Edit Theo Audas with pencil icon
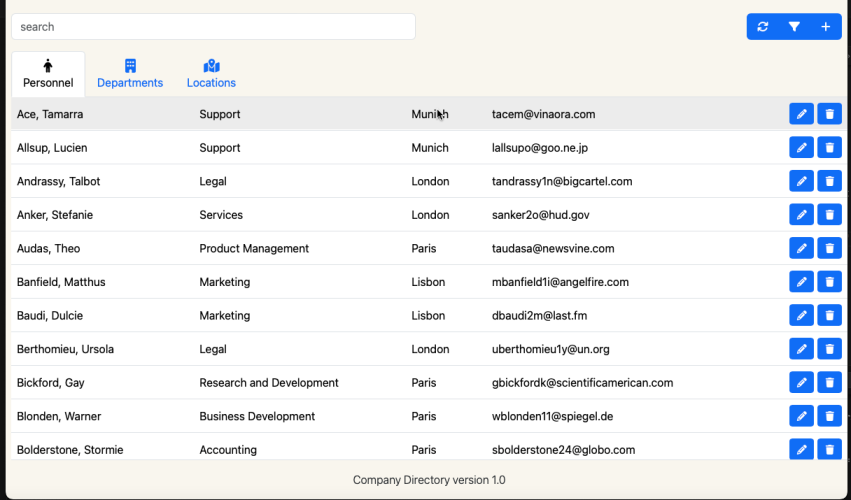Viewport: 851px width, 500px height. 801,249
